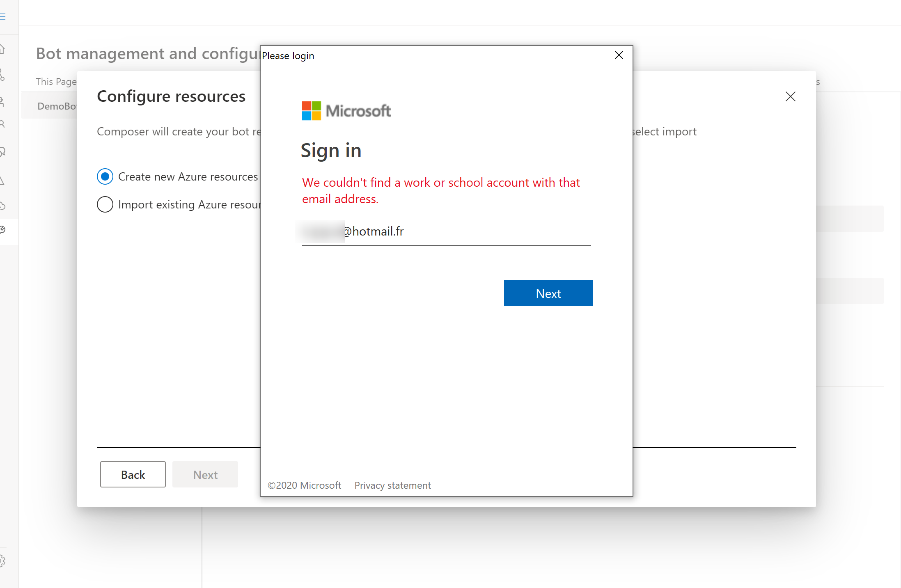The image size is (901, 588).
Task: Click the red account-not-found error message
Action: [441, 191]
